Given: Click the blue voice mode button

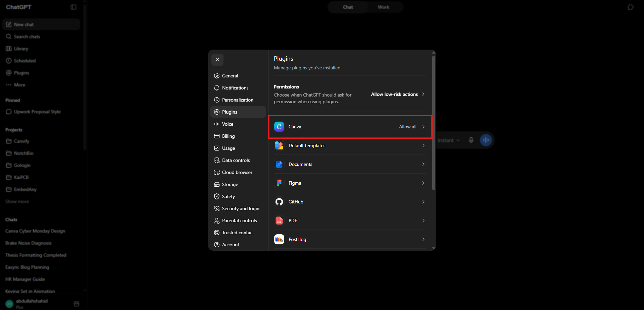Looking at the screenshot, I should (486, 140).
